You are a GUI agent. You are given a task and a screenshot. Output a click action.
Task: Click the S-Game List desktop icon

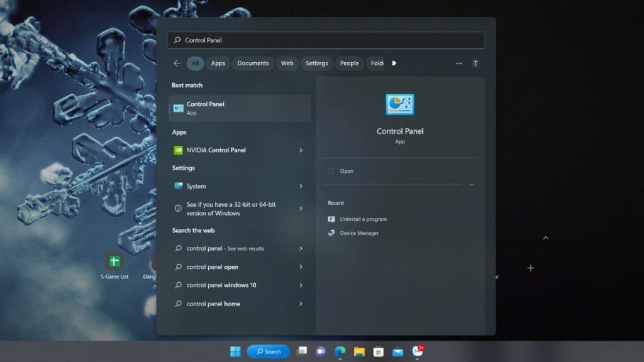pos(114,261)
